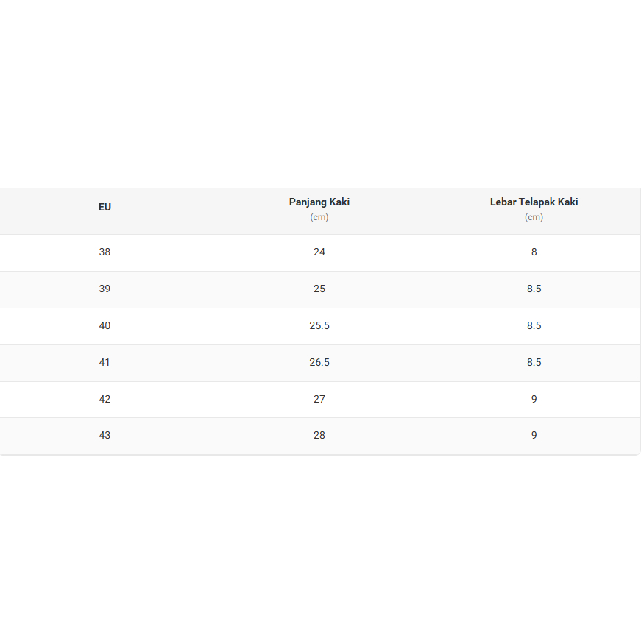
Task: Click EU size 43 cell
Action: click(x=105, y=436)
